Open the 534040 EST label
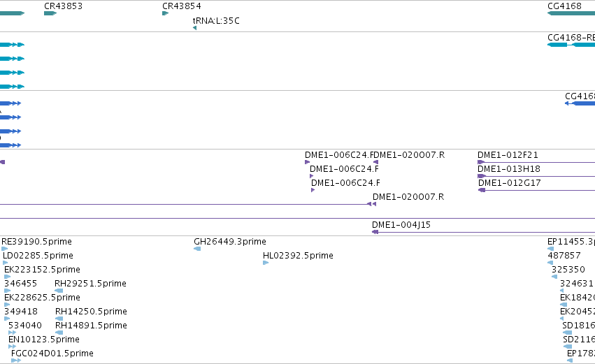Screen dimensions: 595x364 tap(25, 326)
